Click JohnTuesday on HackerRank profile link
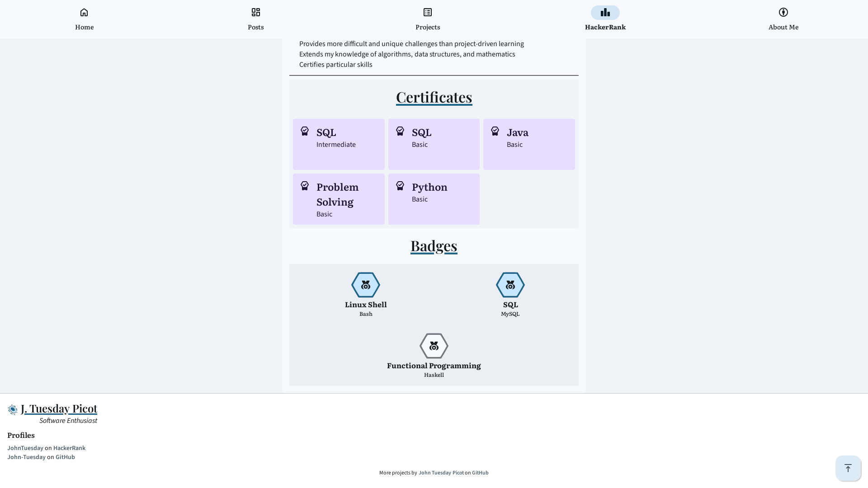This screenshot has width=868, height=488. pos(46,448)
